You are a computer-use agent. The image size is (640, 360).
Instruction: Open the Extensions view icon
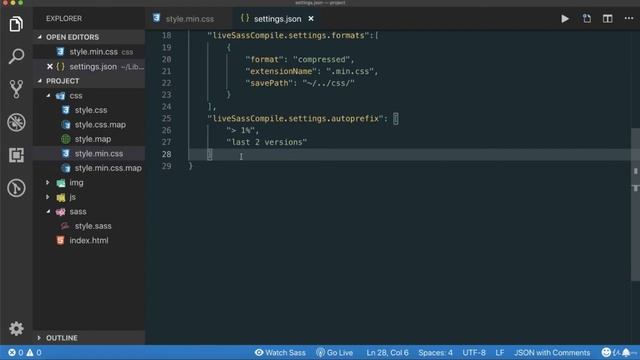[16, 155]
